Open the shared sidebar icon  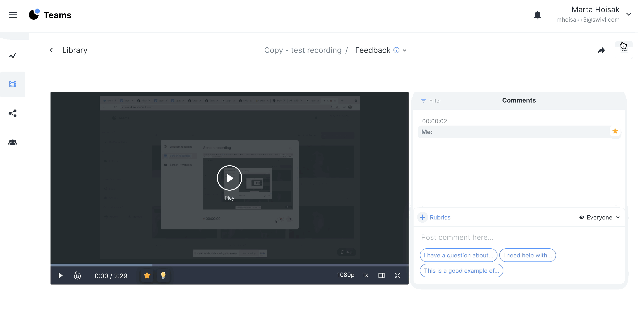(12, 113)
